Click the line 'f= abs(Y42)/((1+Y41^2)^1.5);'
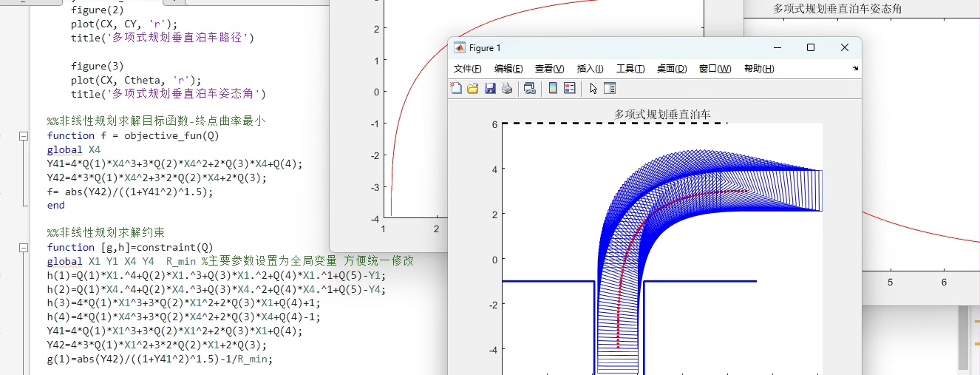 [x=130, y=192]
